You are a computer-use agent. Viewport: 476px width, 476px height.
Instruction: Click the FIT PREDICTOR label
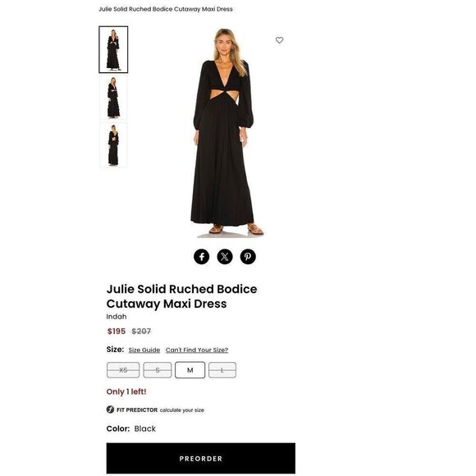(137, 410)
